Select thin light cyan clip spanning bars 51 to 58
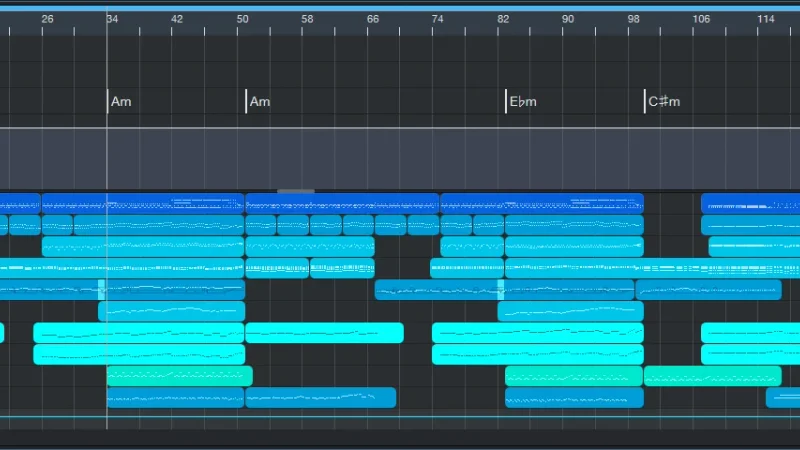 click(277, 268)
